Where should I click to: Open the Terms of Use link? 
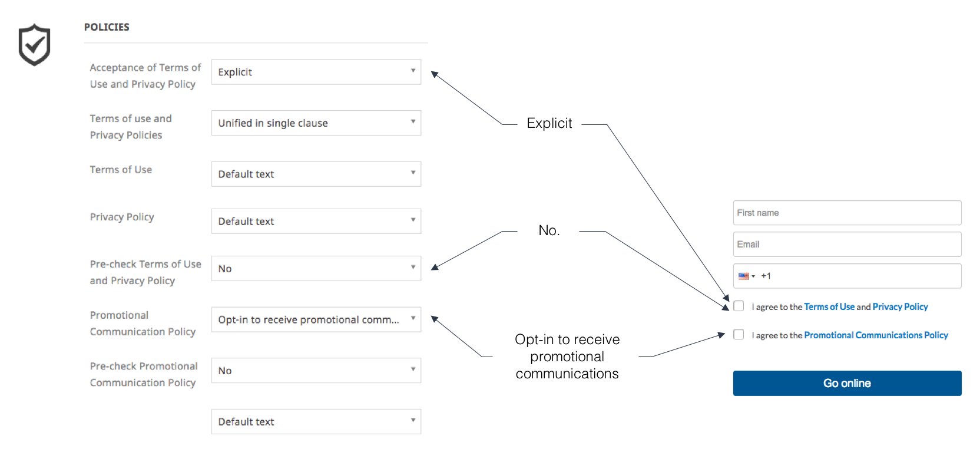pyautogui.click(x=829, y=306)
